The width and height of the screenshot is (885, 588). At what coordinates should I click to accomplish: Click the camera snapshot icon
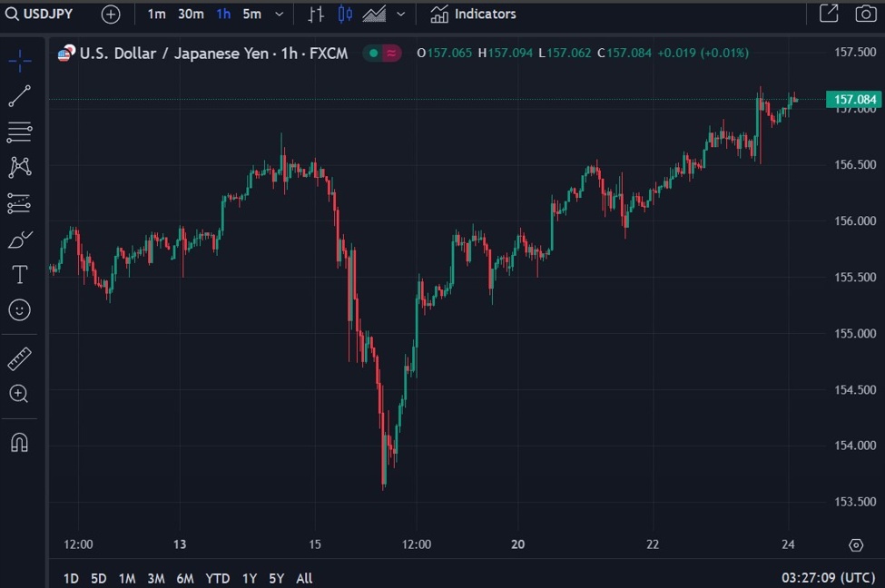863,14
